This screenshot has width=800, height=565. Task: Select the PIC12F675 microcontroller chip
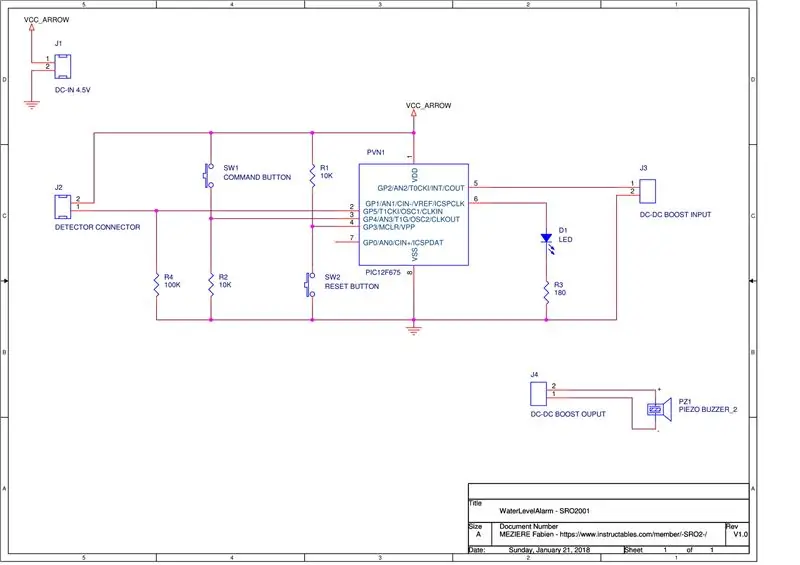414,214
